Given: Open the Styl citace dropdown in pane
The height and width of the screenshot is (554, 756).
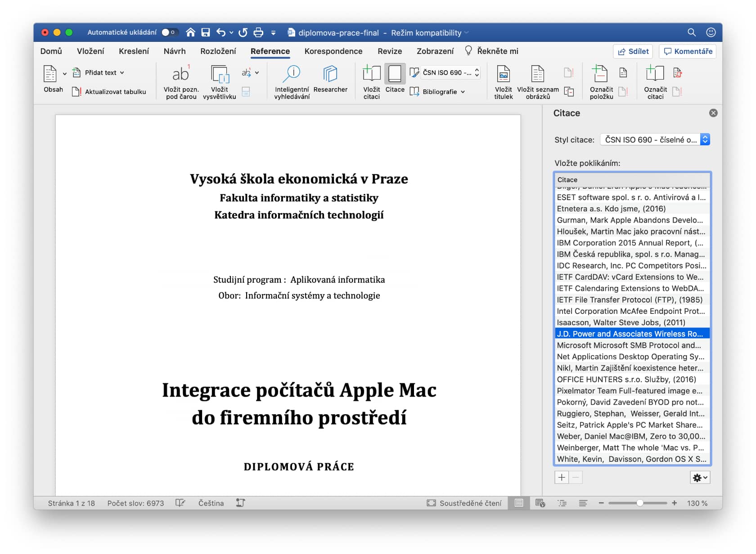Looking at the screenshot, I should click(x=655, y=140).
